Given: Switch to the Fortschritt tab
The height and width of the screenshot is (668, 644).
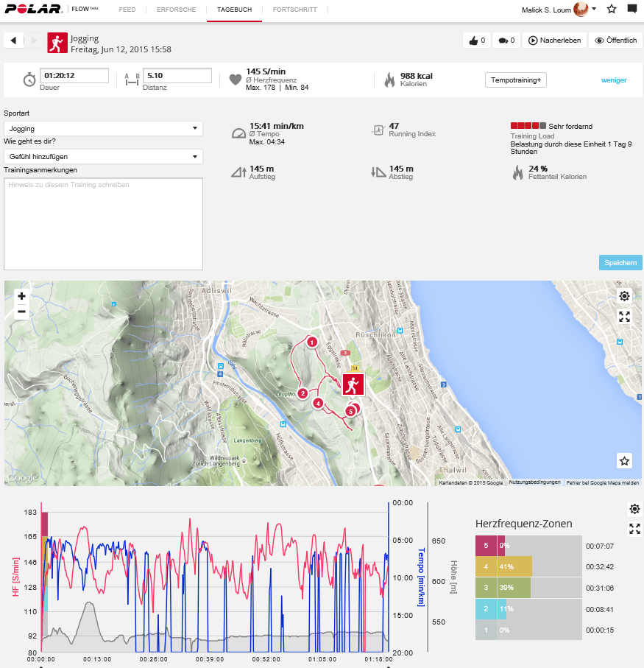Looking at the screenshot, I should click(294, 10).
